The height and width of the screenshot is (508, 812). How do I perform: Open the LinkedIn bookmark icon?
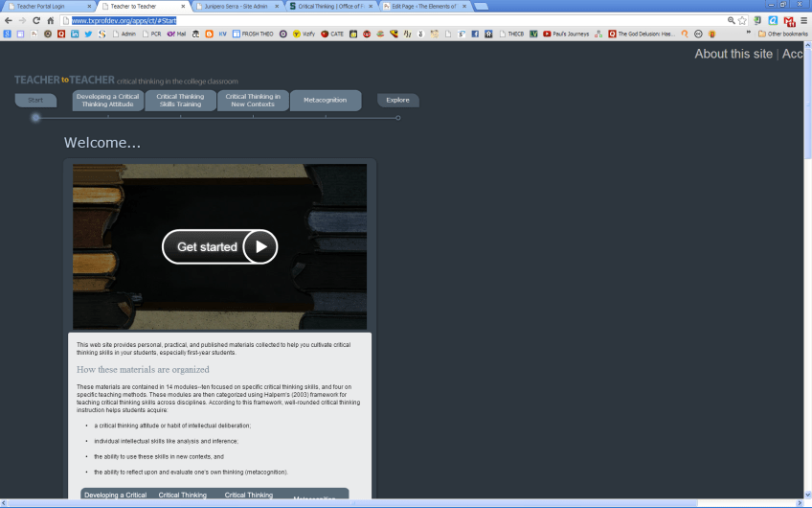pos(75,34)
